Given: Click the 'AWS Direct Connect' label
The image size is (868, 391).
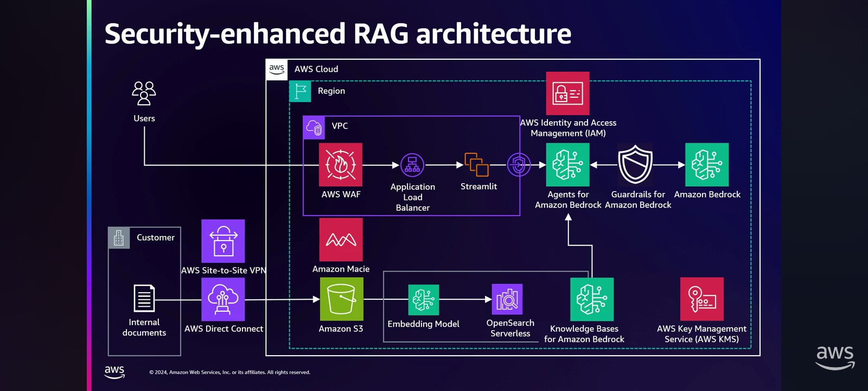Looking at the screenshot, I should click(224, 329).
